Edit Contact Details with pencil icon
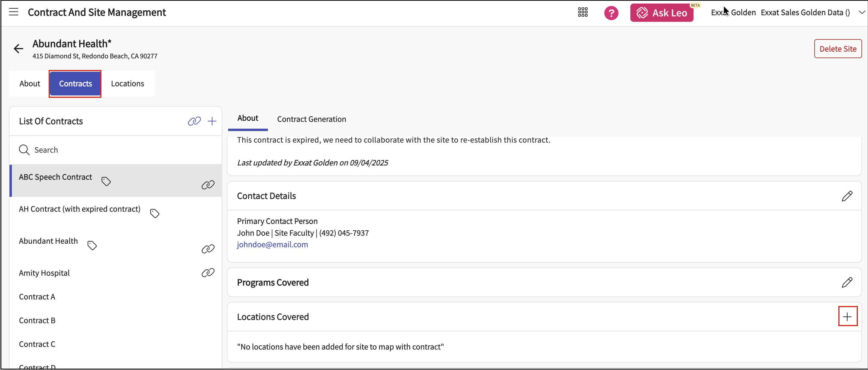 click(847, 196)
